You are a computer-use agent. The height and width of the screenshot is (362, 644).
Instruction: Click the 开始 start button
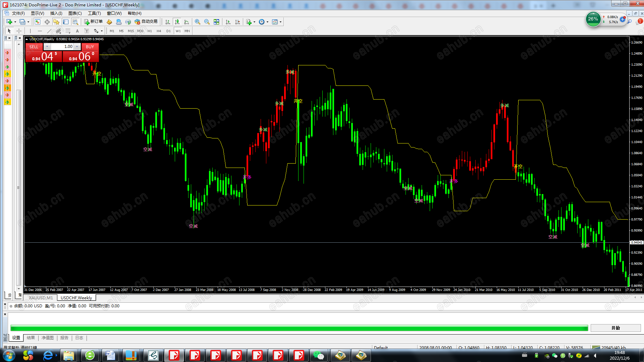[x=615, y=328]
